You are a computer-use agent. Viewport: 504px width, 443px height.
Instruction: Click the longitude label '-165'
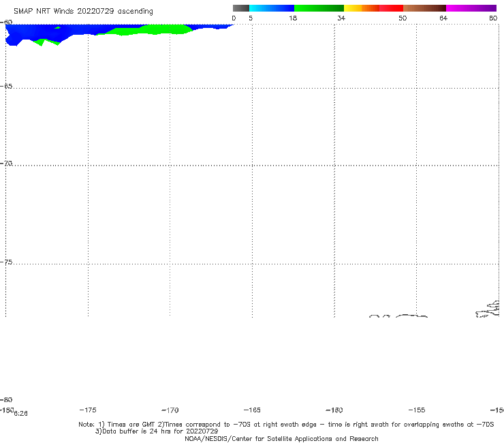point(252,410)
